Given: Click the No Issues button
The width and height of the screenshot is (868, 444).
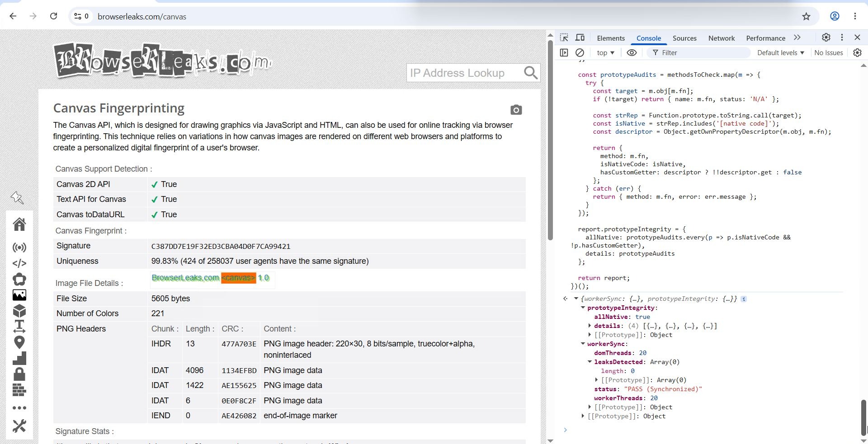Looking at the screenshot, I should [x=829, y=53].
